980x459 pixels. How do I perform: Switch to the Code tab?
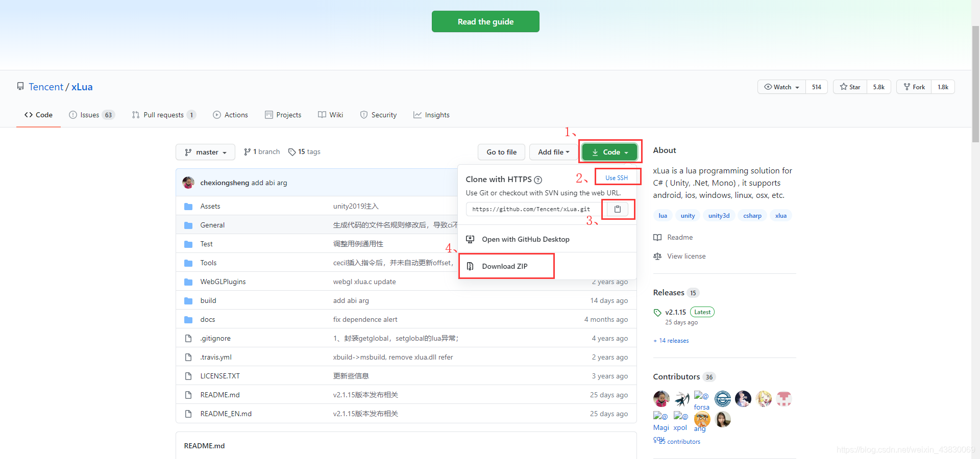point(38,115)
